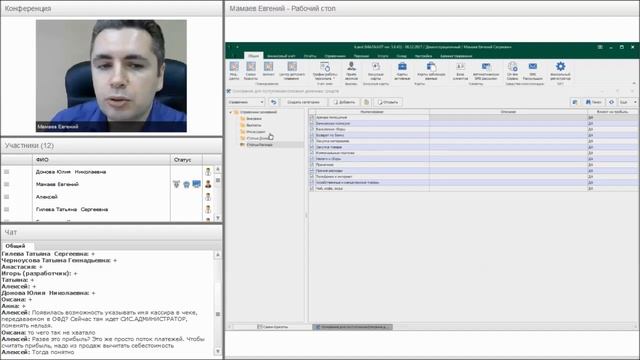This screenshot has width=640, height=360.
Task: Switch to the Персонал ribbon tab
Action: pyautogui.click(x=361, y=56)
